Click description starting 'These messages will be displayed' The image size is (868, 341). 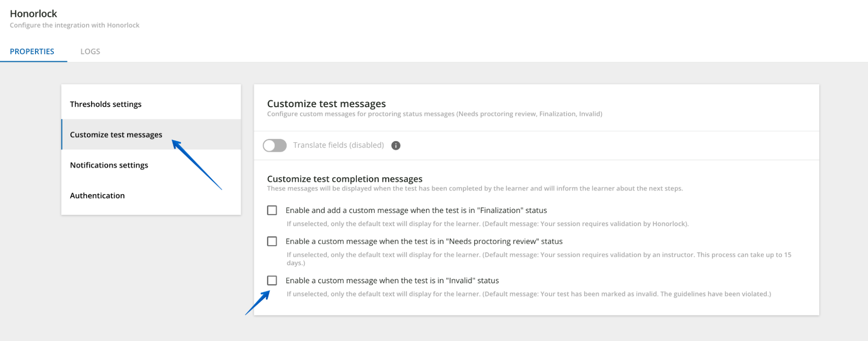coord(475,188)
